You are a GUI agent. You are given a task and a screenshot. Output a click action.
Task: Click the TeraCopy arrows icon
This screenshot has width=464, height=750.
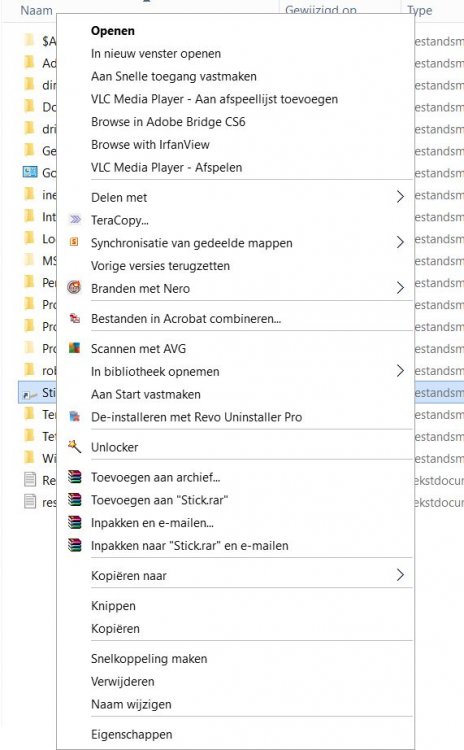pyautogui.click(x=75, y=220)
